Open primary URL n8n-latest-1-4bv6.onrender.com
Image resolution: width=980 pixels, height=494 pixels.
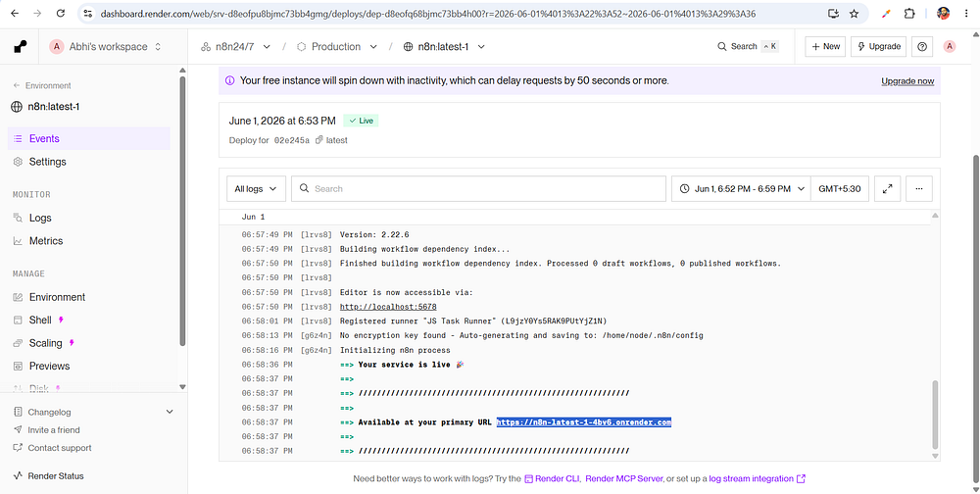pos(584,422)
